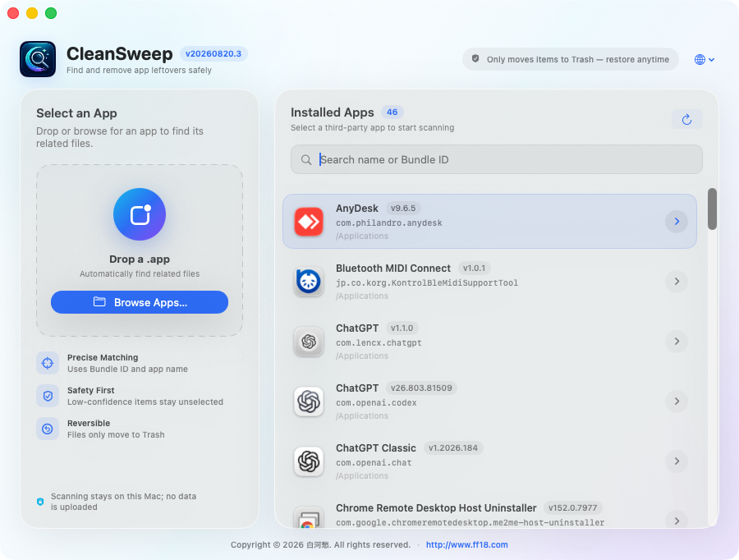Expand the ChatGPT v1.1.0 row chevron
This screenshot has height=560, width=739.
coord(677,342)
